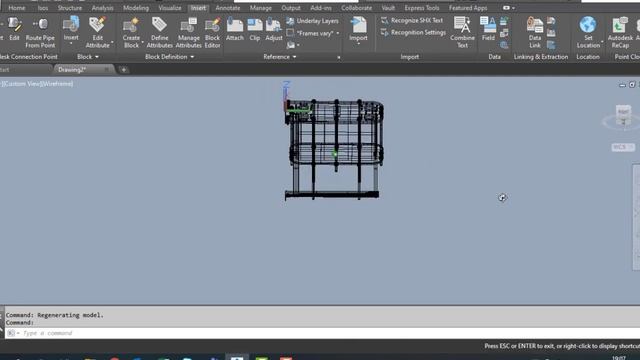Launch Autodesk ReCap

tap(620, 33)
